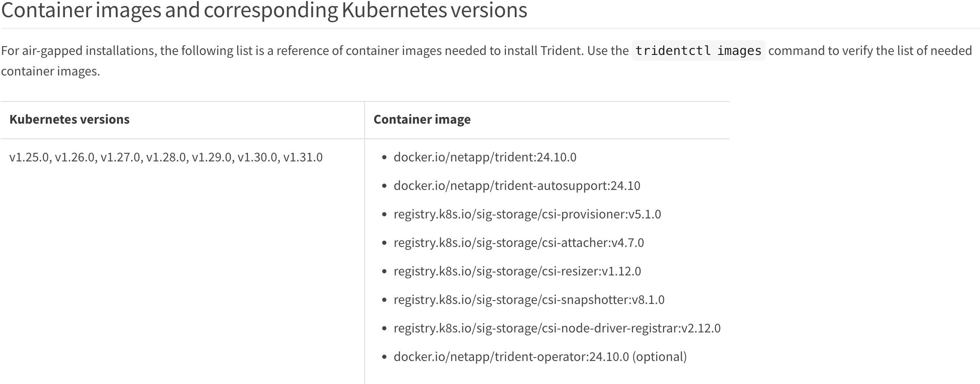Click the csi-attacher:v4.7.0 image entry
This screenshot has width=980, height=384.
point(519,243)
